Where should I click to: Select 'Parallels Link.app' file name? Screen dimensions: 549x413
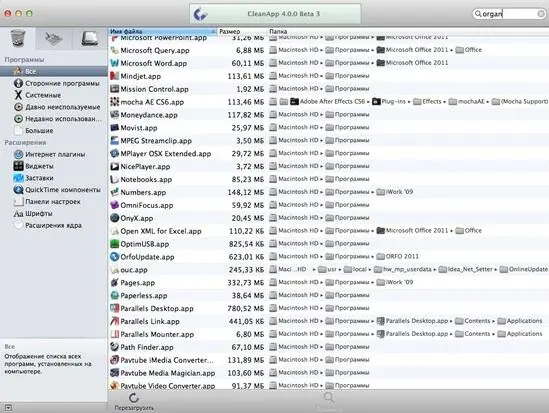(x=150, y=322)
